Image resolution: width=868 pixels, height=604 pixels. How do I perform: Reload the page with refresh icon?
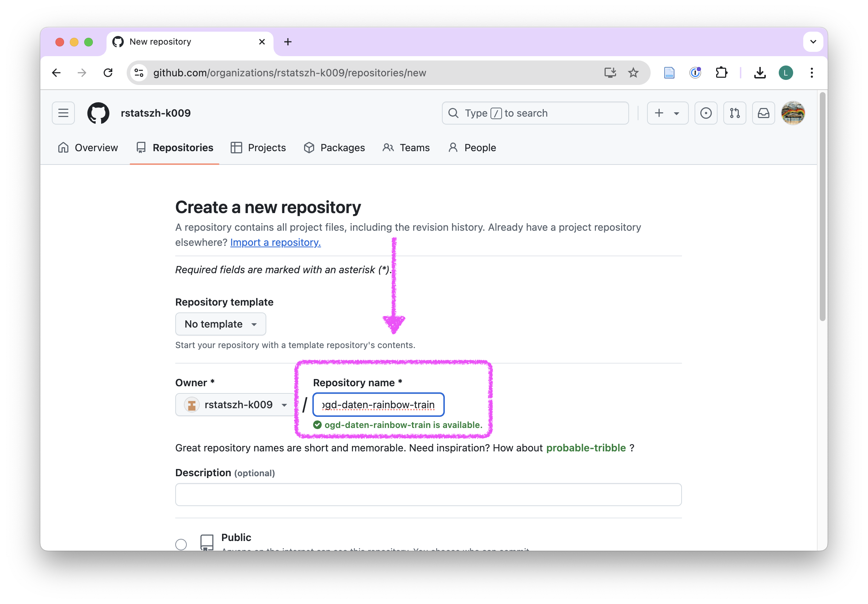[x=108, y=73]
